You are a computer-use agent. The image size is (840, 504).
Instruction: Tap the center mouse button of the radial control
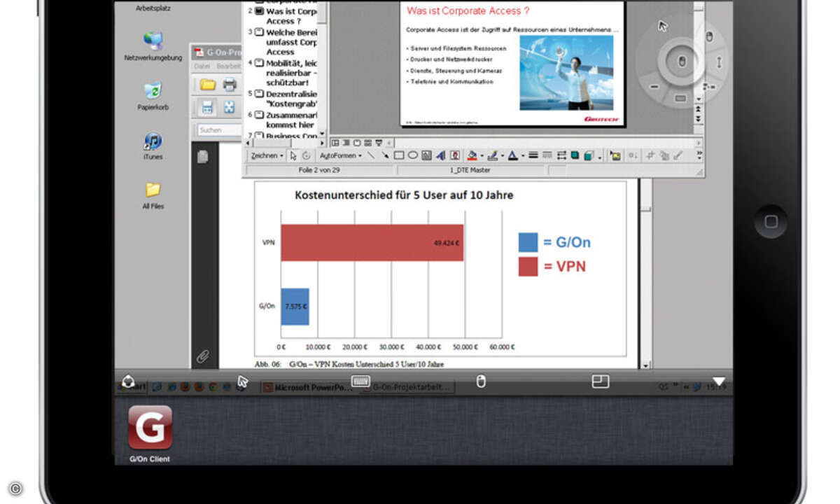pos(681,62)
